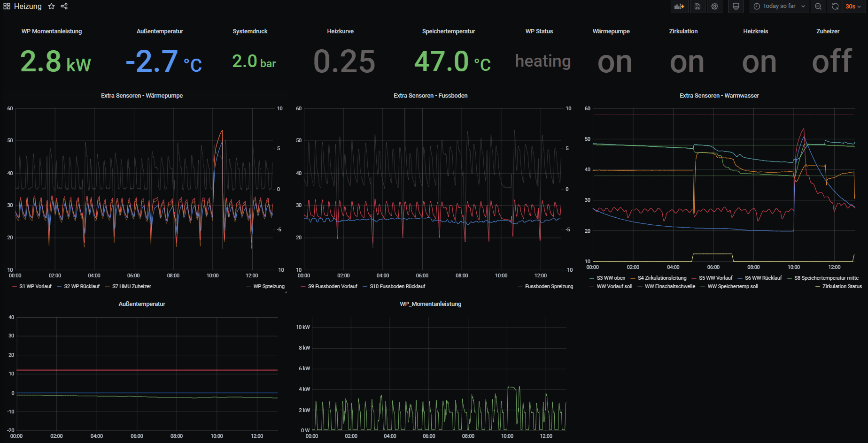Screen dimensions: 868x443
Task: Share the dashboard via share icon
Action: click(x=64, y=7)
